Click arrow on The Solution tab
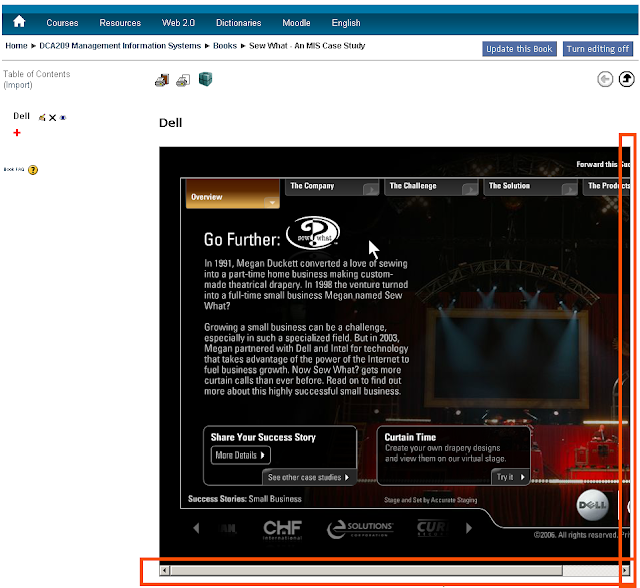This screenshot has width=640, height=588. 569,189
